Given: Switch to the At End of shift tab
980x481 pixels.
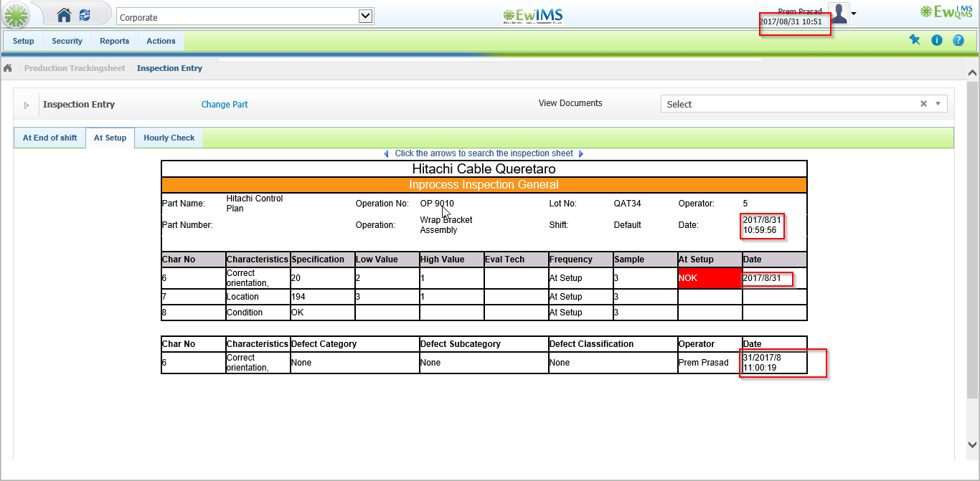Looking at the screenshot, I should tap(50, 138).
